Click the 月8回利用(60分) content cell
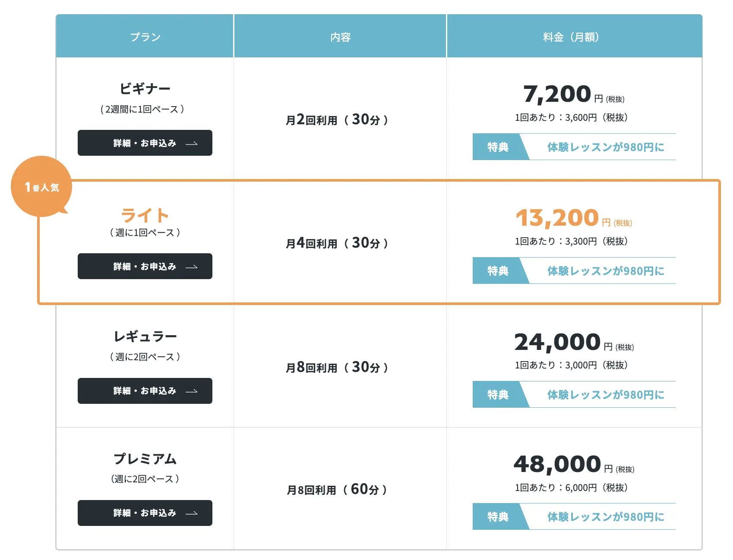Image resolution: width=733 pixels, height=560 pixels. click(337, 489)
